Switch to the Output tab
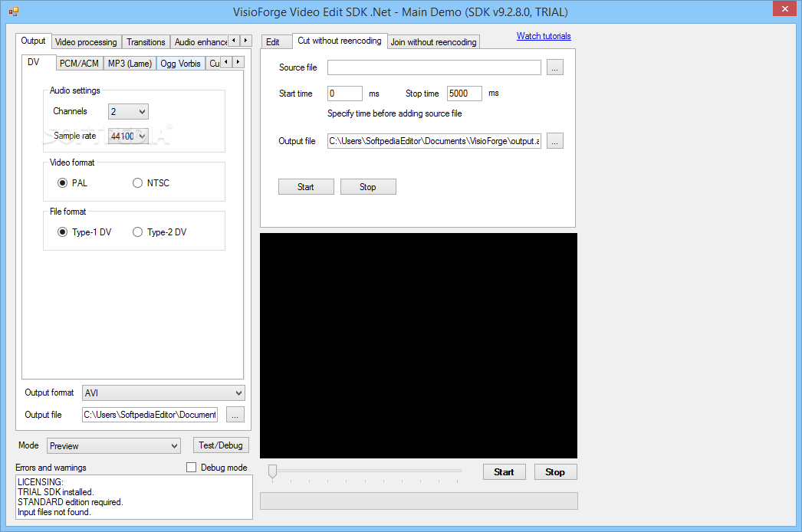 [33, 41]
